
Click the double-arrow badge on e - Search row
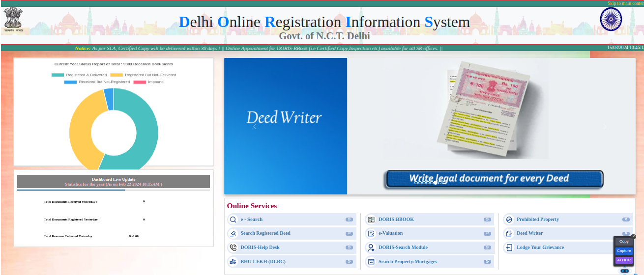point(350,220)
